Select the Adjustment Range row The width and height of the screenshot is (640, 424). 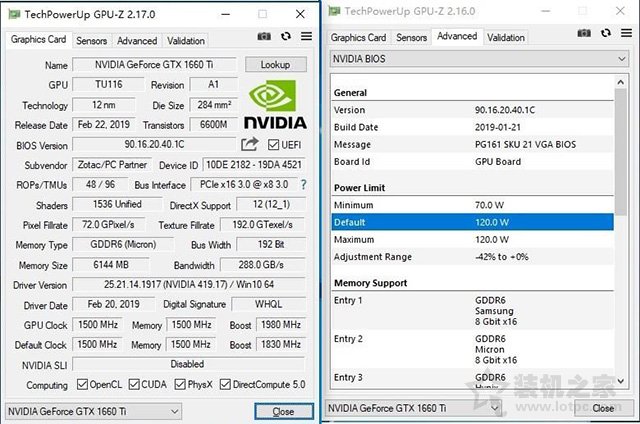pyautogui.click(x=473, y=257)
